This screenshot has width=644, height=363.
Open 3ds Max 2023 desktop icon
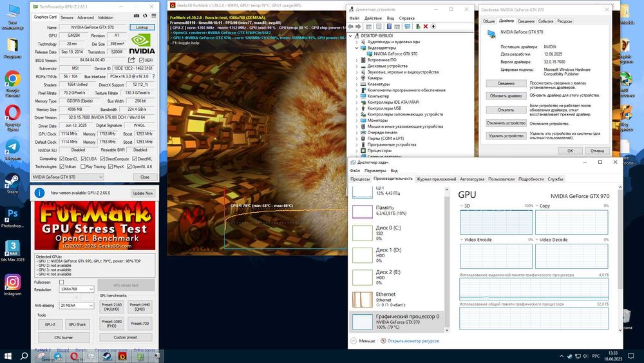[x=13, y=251]
